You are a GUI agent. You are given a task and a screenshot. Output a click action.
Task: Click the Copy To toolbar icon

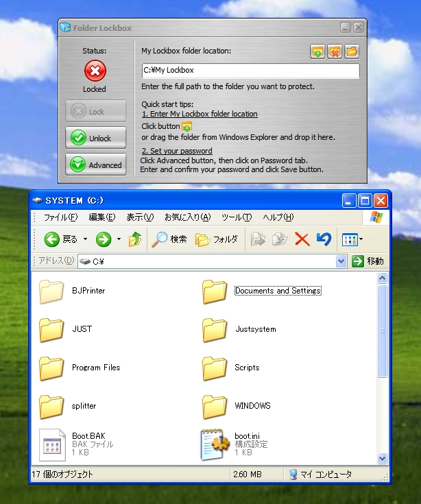pos(280,239)
